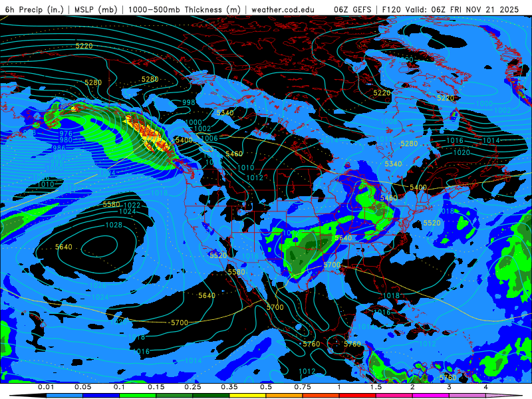Click the 1.5 legend value

click(x=376, y=387)
